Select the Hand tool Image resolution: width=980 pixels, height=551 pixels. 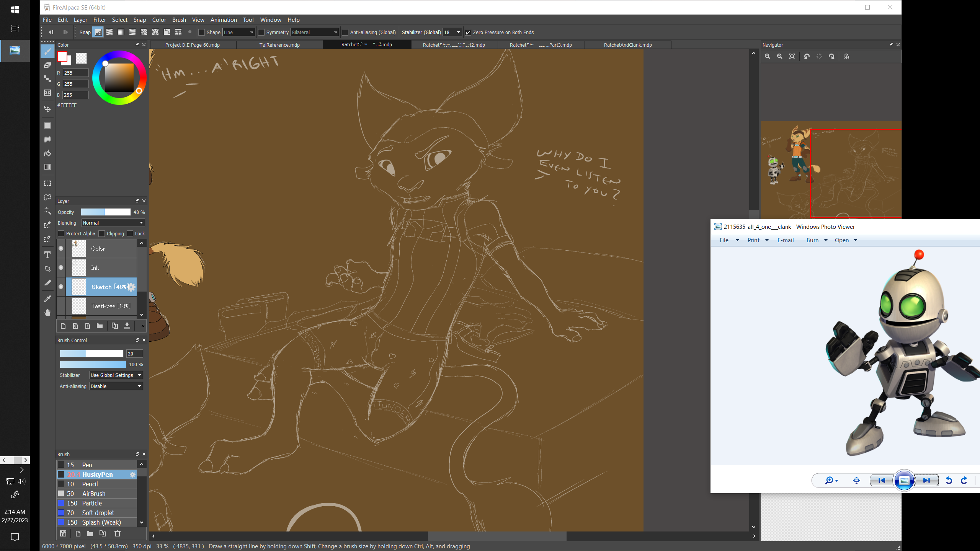click(47, 313)
